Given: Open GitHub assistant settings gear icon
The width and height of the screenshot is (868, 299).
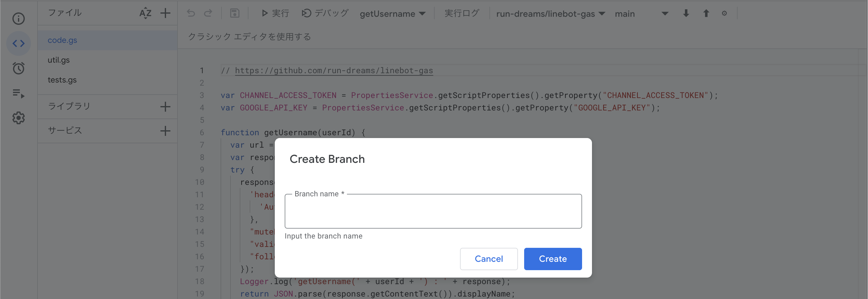Looking at the screenshot, I should click(x=724, y=13).
